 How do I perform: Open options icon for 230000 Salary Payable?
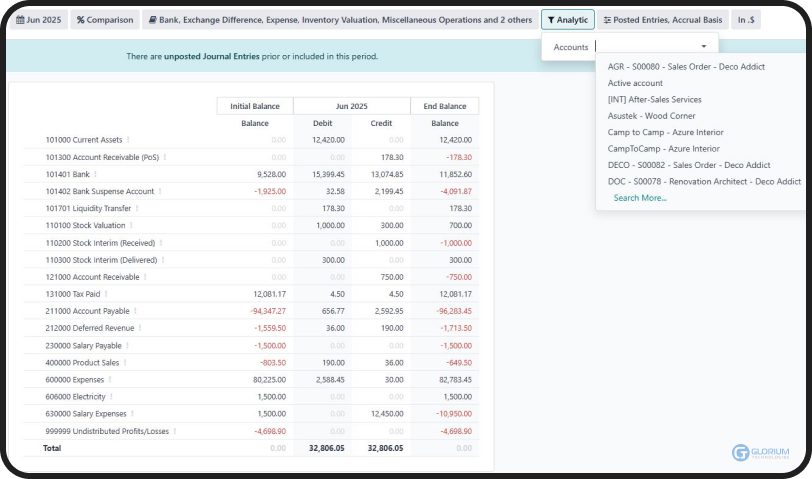[x=127, y=345]
